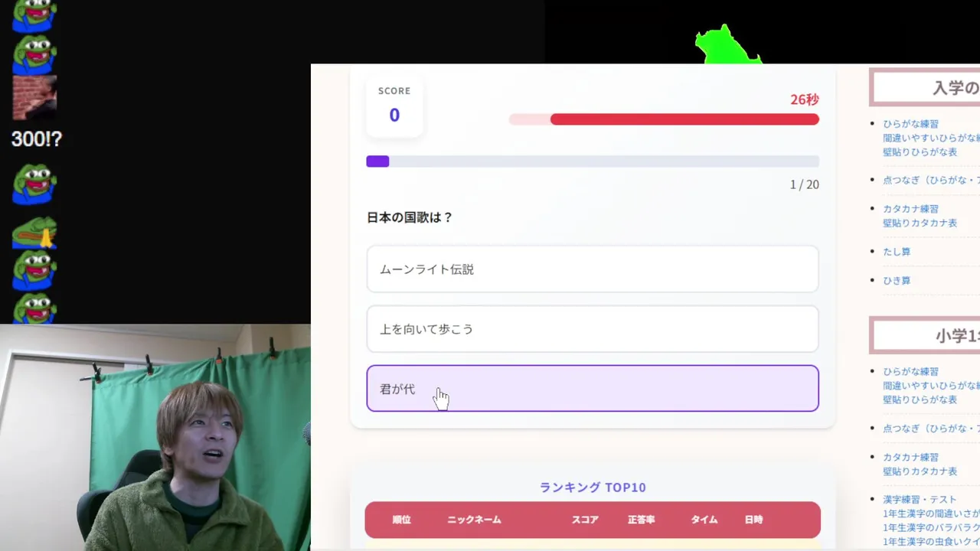The height and width of the screenshot is (551, 980).
Task: Open カタカナ練習 link under 小学1 heading
Action: click(910, 458)
